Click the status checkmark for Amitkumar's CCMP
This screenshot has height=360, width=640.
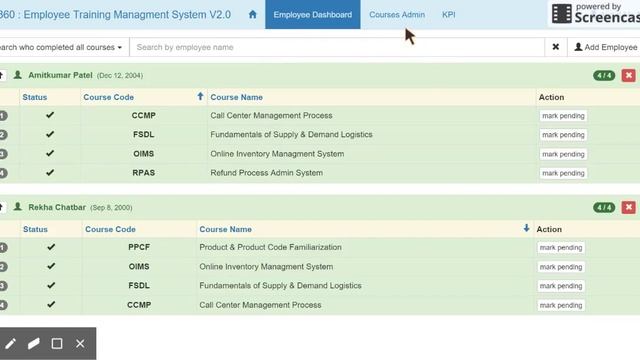(x=50, y=115)
